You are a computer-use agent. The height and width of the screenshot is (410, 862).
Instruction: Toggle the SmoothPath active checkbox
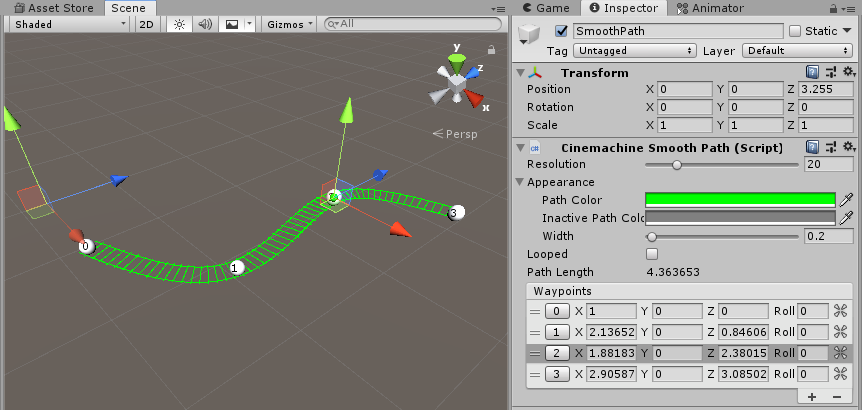pyautogui.click(x=561, y=31)
